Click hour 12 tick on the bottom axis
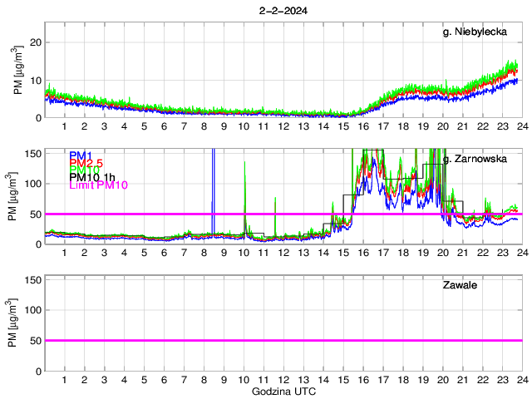Image resolution: width=532 pixels, height=399 pixels. click(283, 380)
